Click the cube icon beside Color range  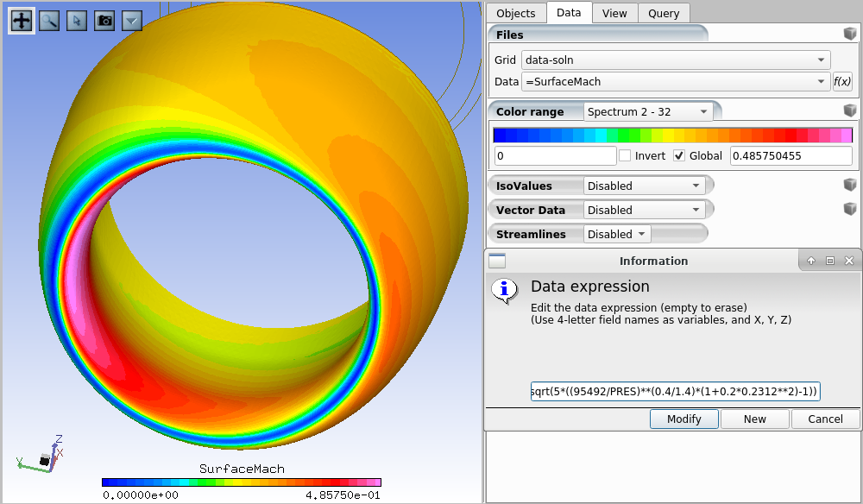pos(850,111)
